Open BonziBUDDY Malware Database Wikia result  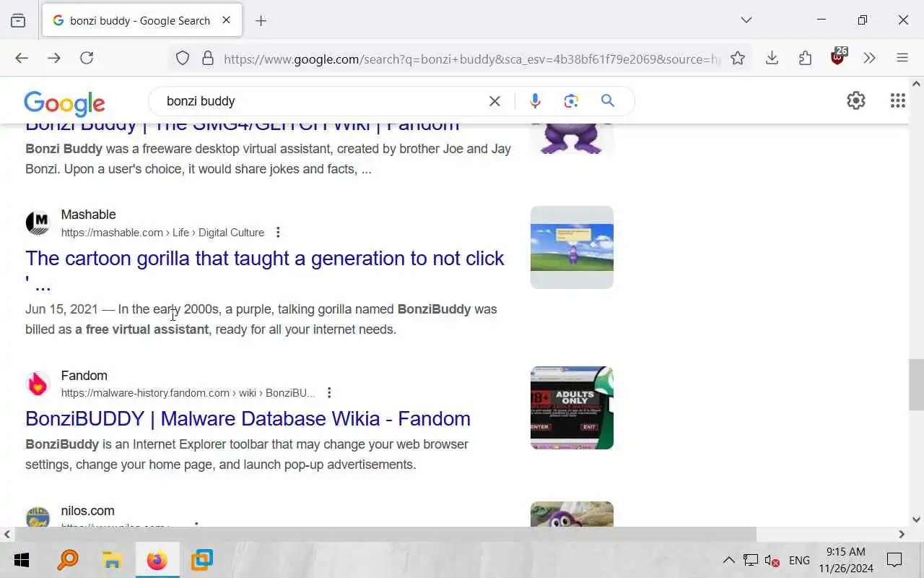coord(248,418)
